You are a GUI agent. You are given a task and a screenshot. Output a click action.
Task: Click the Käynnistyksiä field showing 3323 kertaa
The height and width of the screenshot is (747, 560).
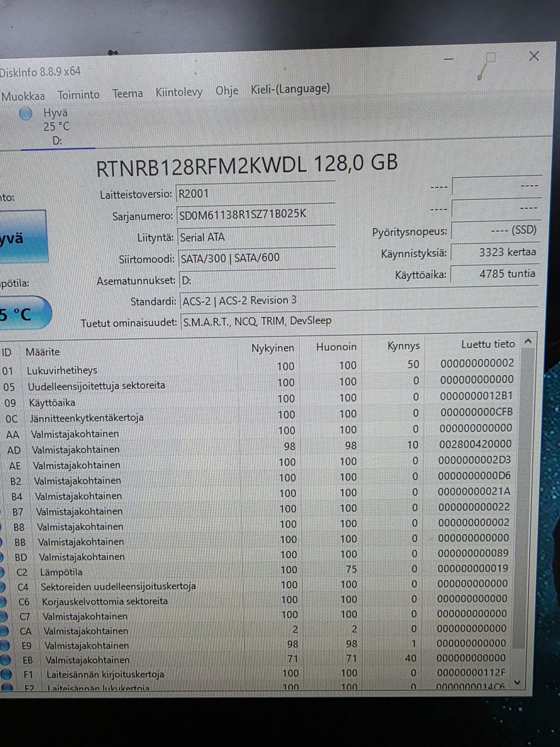(495, 252)
